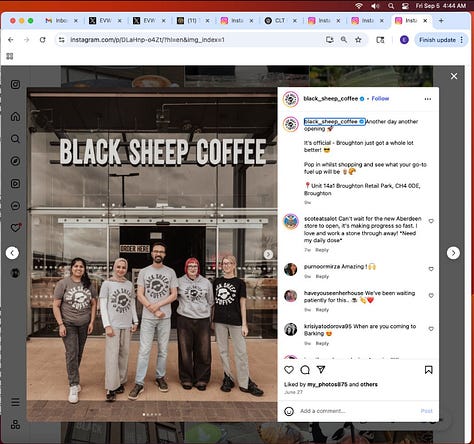Open notifications heart icon in sidebar

click(16, 228)
